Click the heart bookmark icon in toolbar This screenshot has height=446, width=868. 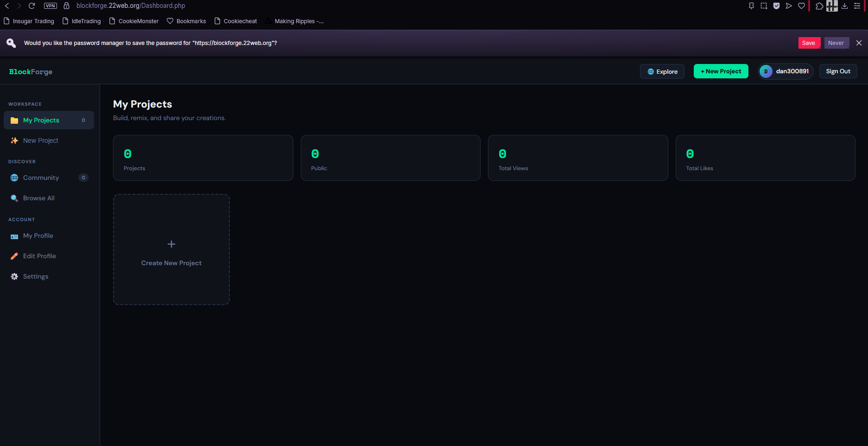pos(801,6)
